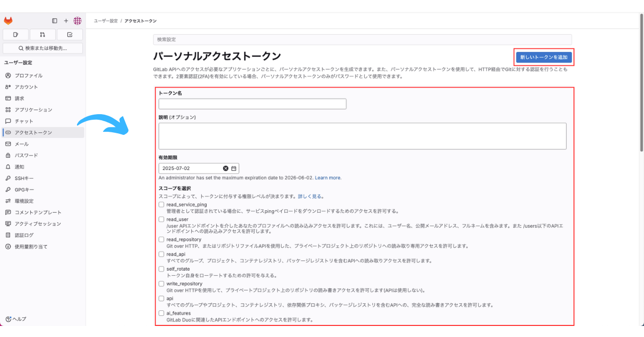
Task: Click the ユーザー設定 breadcrumb link
Action: pos(106,21)
